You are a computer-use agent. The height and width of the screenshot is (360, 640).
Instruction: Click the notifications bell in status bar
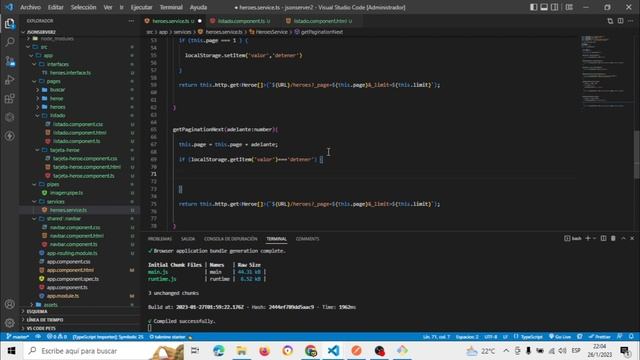coord(631,337)
